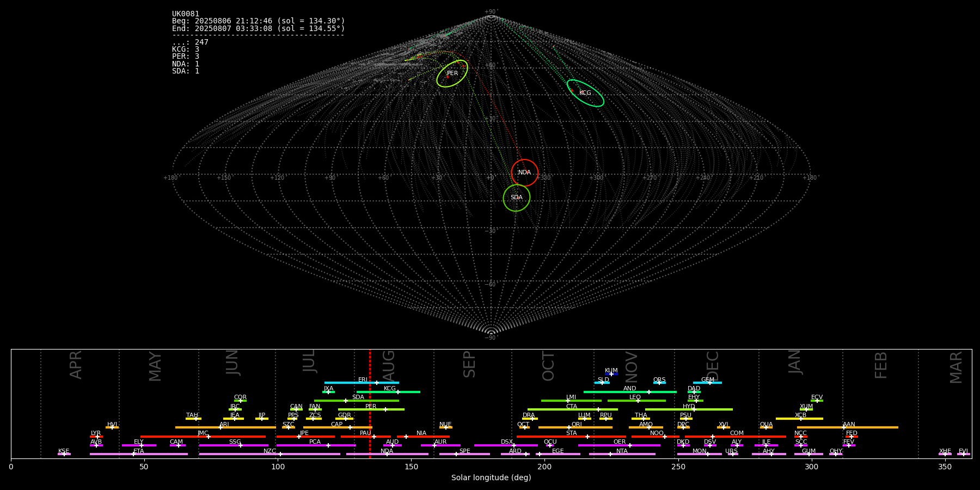Click the UK0081 station label
The height and width of the screenshot is (490, 980).
pyautogui.click(x=186, y=14)
